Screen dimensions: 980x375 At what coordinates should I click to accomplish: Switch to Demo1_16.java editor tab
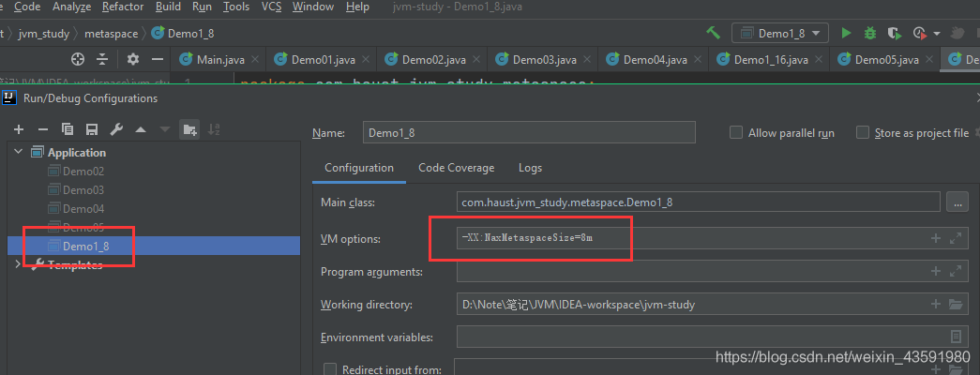pos(771,60)
